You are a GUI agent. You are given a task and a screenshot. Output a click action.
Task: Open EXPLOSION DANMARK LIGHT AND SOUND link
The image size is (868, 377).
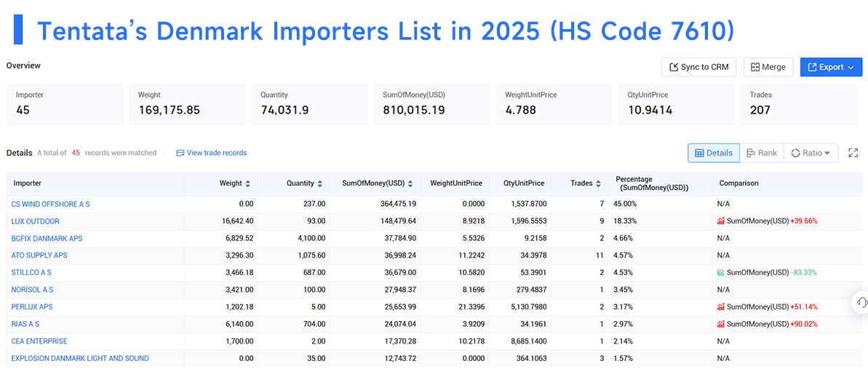[80, 358]
